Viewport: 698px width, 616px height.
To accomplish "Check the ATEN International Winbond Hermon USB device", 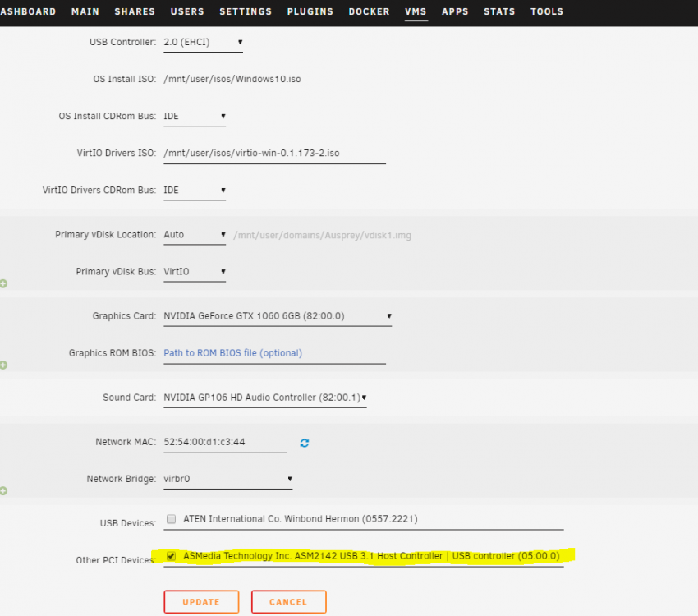I will tap(171, 519).
